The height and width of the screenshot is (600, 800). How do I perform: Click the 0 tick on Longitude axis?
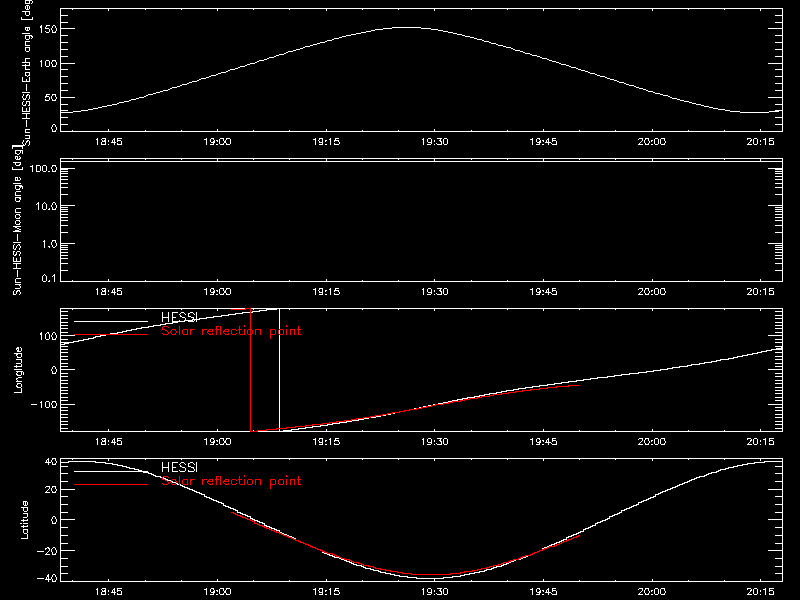click(54, 370)
